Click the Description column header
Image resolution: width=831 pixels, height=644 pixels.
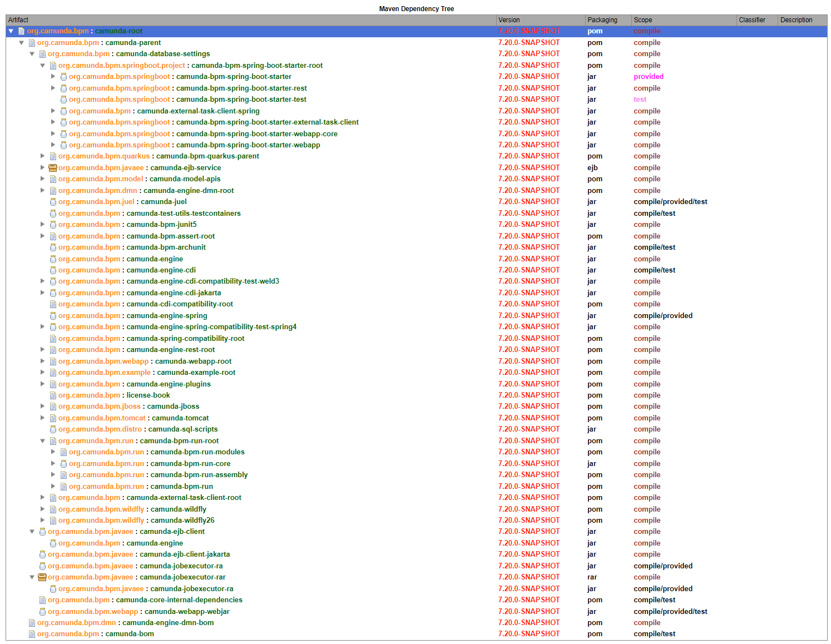point(802,20)
